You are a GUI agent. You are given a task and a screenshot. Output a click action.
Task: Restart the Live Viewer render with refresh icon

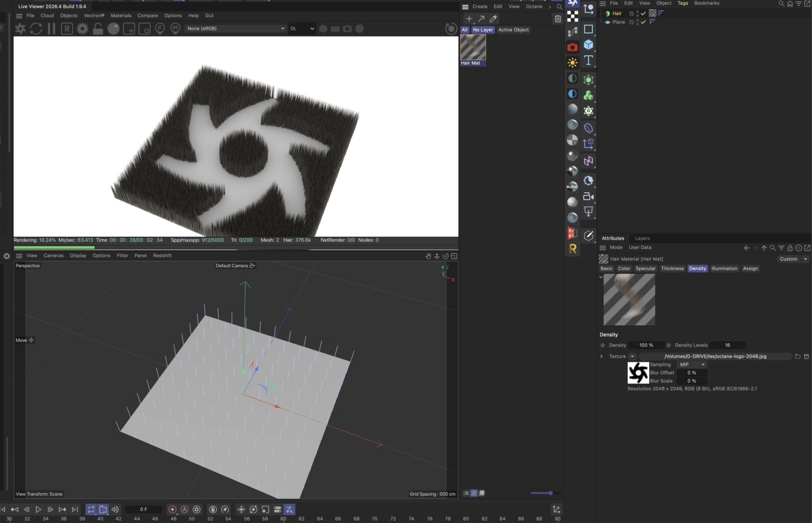(36, 28)
